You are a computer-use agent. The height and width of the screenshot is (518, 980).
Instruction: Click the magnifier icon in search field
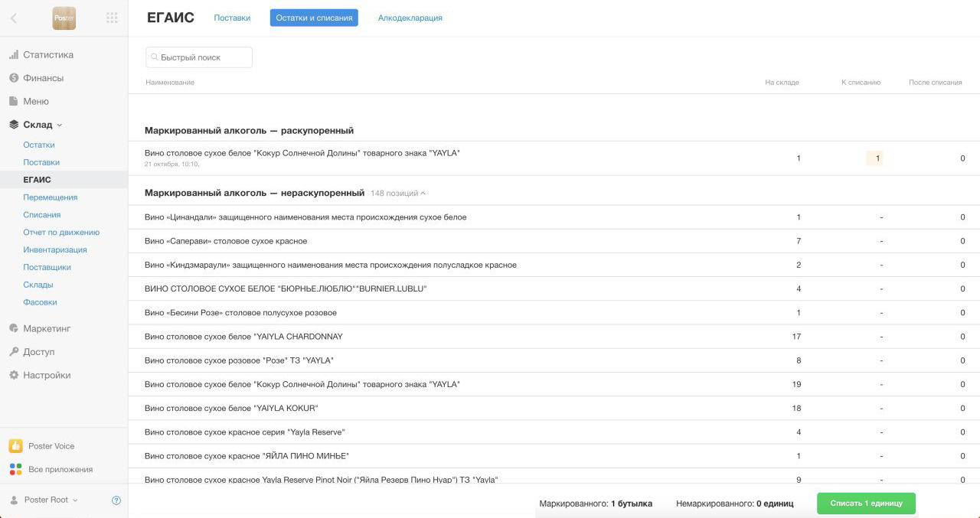coord(155,57)
